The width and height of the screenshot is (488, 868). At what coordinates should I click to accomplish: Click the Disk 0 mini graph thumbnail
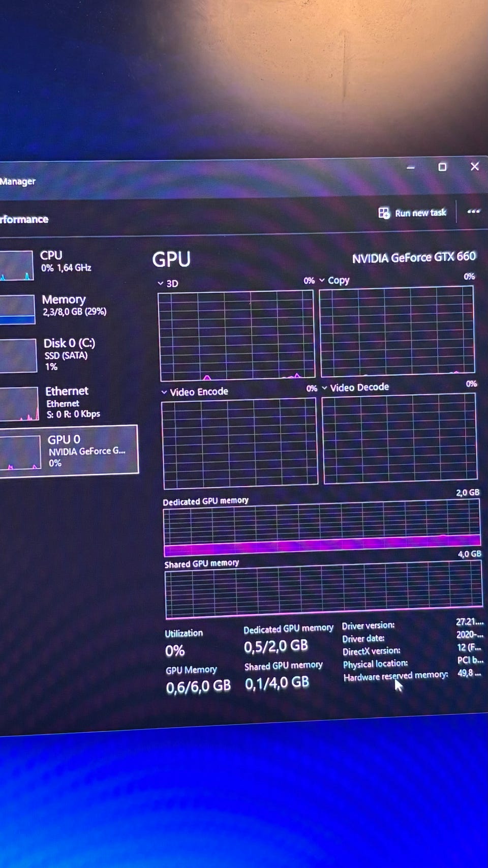pyautogui.click(x=18, y=355)
